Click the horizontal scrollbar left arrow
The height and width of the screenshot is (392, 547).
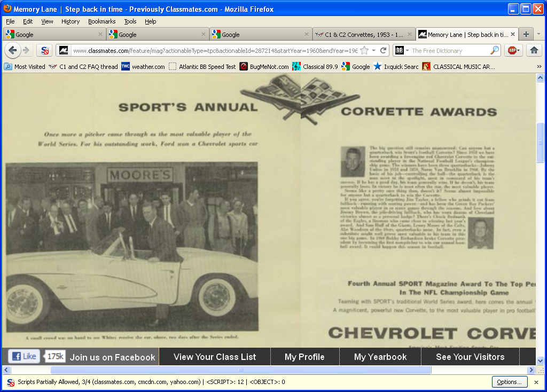pyautogui.click(x=6, y=370)
